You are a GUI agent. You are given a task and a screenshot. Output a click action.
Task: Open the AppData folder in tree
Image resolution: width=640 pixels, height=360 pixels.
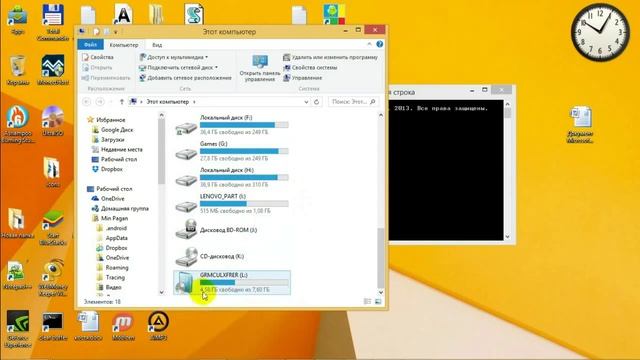(112, 238)
